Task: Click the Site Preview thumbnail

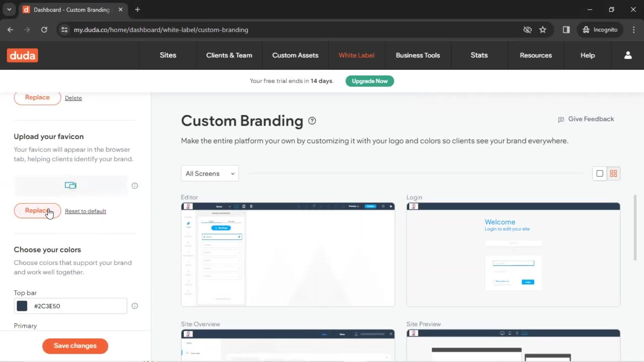Action: point(513,345)
